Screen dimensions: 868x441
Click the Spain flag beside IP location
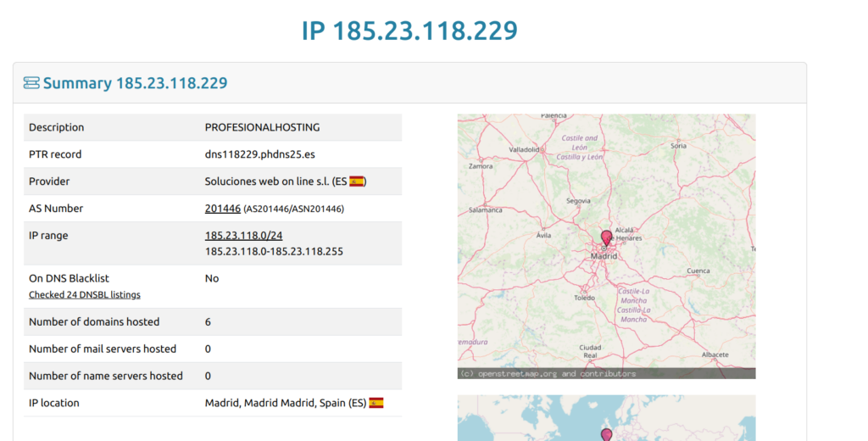tap(376, 403)
